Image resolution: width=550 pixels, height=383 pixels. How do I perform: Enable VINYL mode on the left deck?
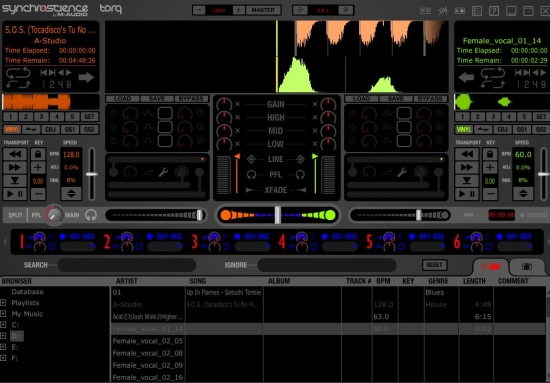click(12, 129)
